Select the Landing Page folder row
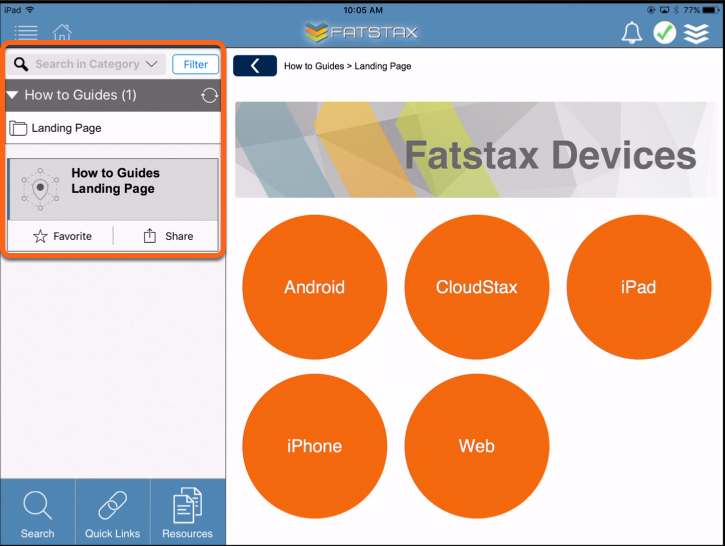The height and width of the screenshot is (546, 725). pyautogui.click(x=113, y=128)
